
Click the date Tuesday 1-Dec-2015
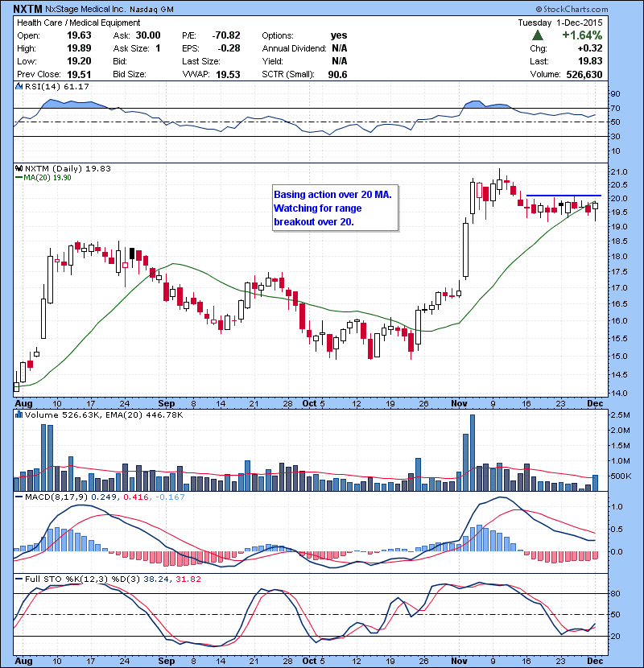[560, 23]
